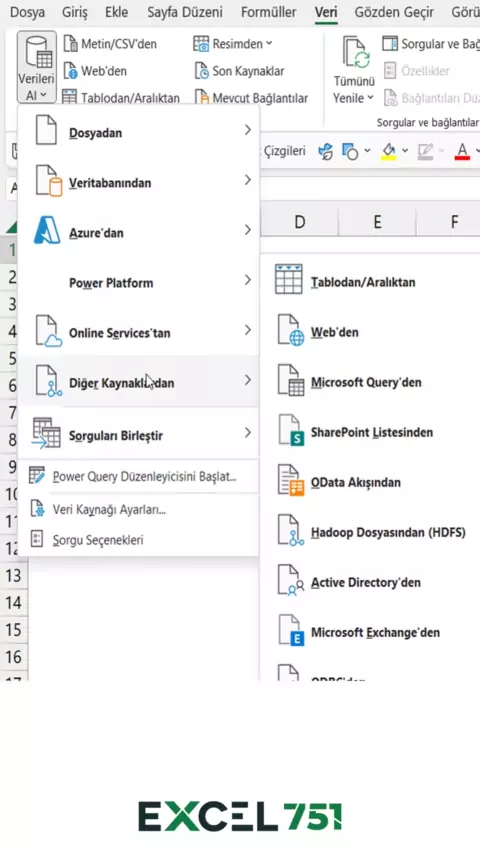
Task: Choose Web'den in the submenu
Action: coord(369,332)
